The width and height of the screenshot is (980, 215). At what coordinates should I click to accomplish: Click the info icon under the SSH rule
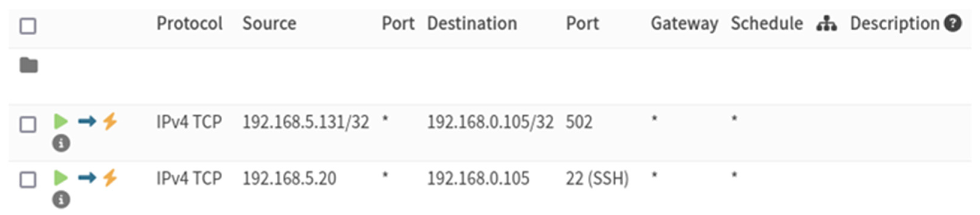coord(61,200)
